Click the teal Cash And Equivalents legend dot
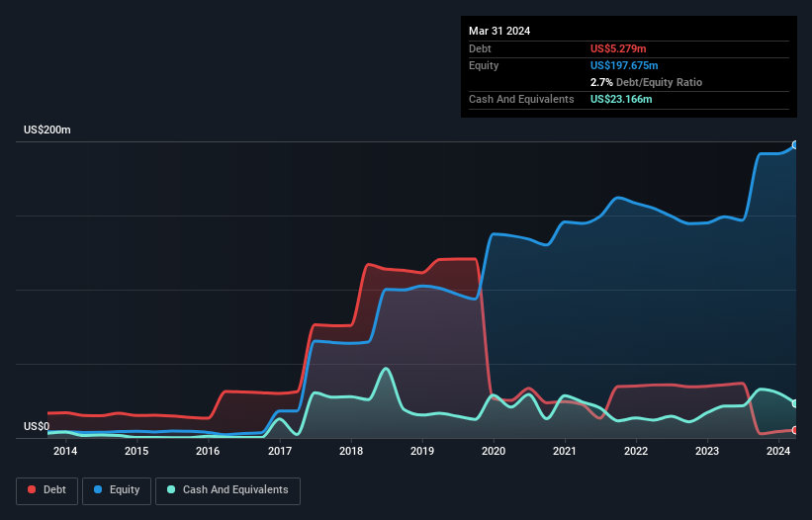Screen dimensions: 812x520 [x=171, y=489]
